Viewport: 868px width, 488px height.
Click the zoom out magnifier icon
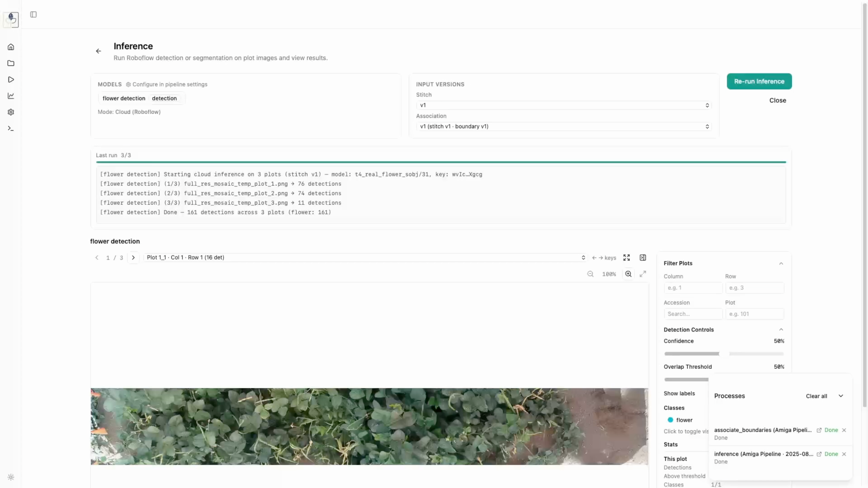(x=590, y=274)
